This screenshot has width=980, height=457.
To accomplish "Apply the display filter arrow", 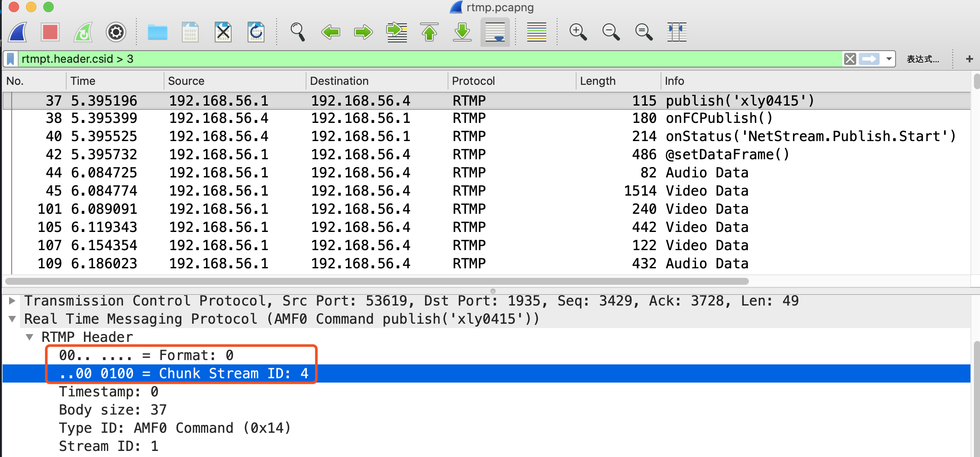I will (870, 59).
